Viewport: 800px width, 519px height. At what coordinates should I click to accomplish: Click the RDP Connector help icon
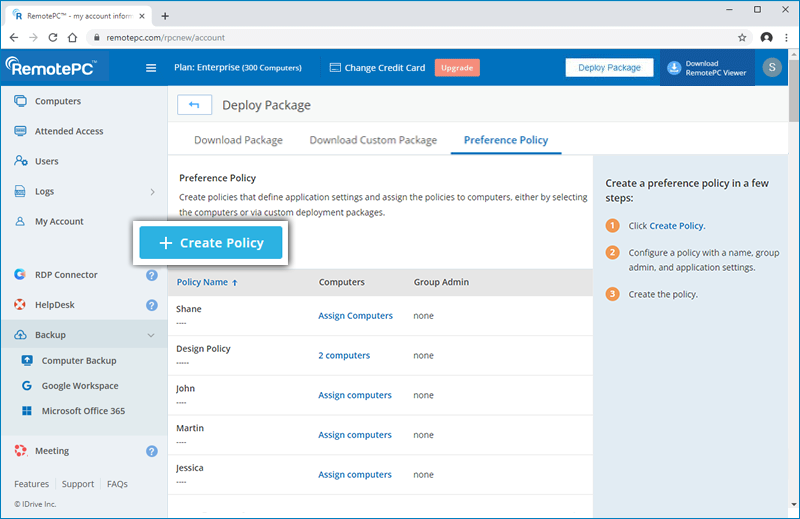click(x=152, y=275)
